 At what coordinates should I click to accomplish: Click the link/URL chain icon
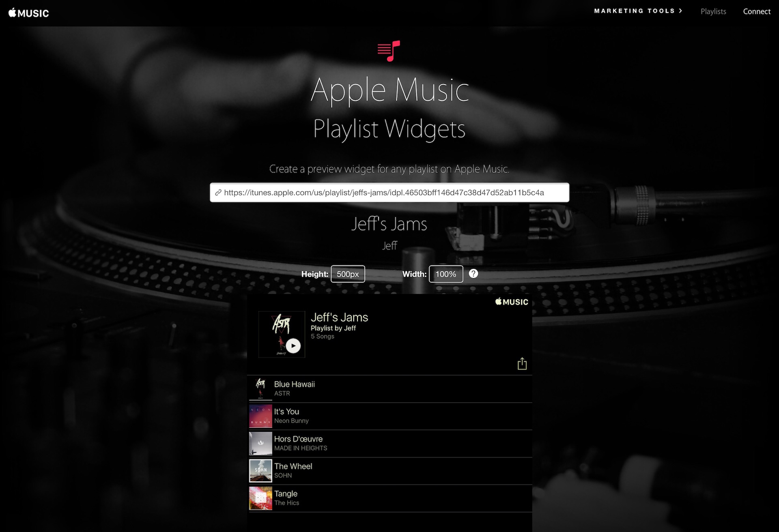pos(218,191)
